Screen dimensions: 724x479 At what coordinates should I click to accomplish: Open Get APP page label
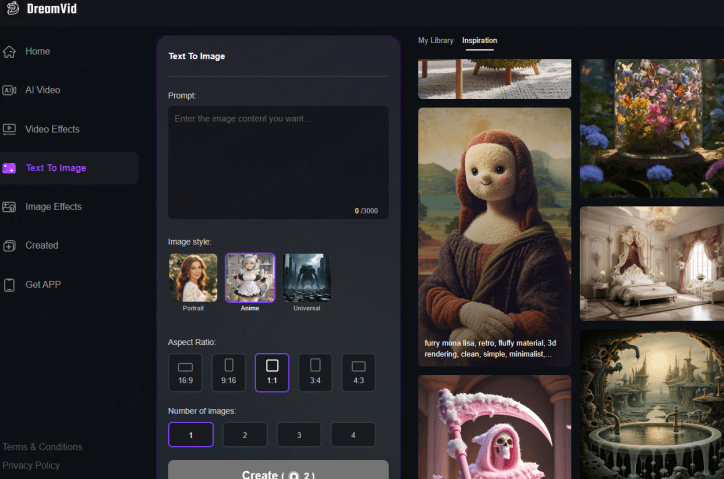click(43, 285)
